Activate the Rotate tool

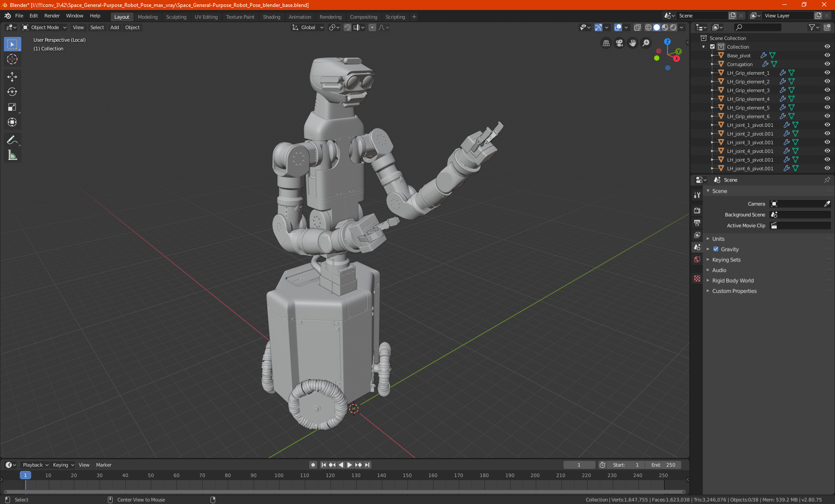coord(12,92)
